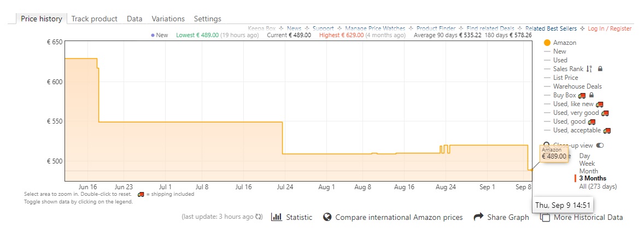Open the Product Finder link
Screen dimensions: 644x239
point(436,28)
